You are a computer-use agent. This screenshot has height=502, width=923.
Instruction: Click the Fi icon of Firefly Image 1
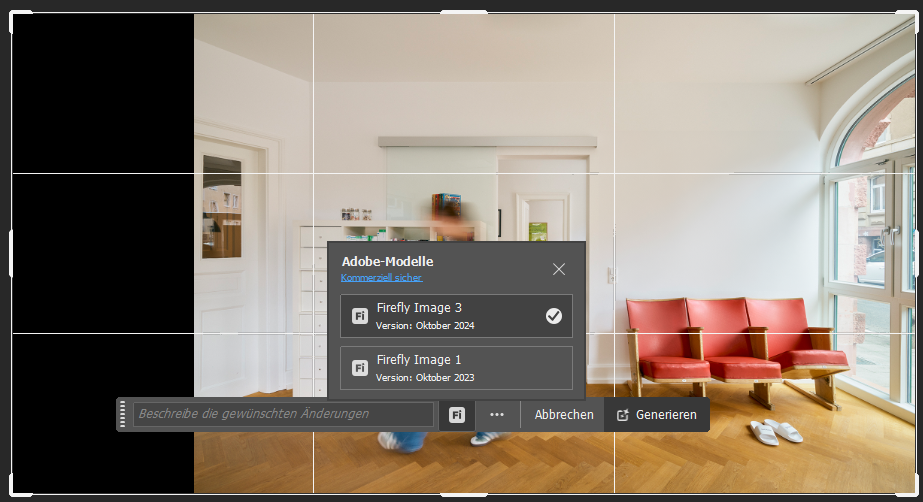click(360, 368)
